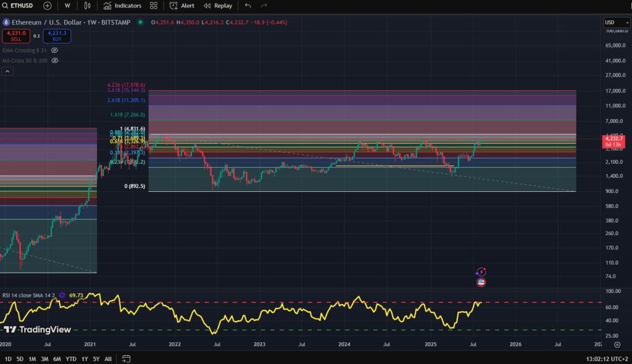Undo the last chart action
632x364 pixels.
(248, 6)
